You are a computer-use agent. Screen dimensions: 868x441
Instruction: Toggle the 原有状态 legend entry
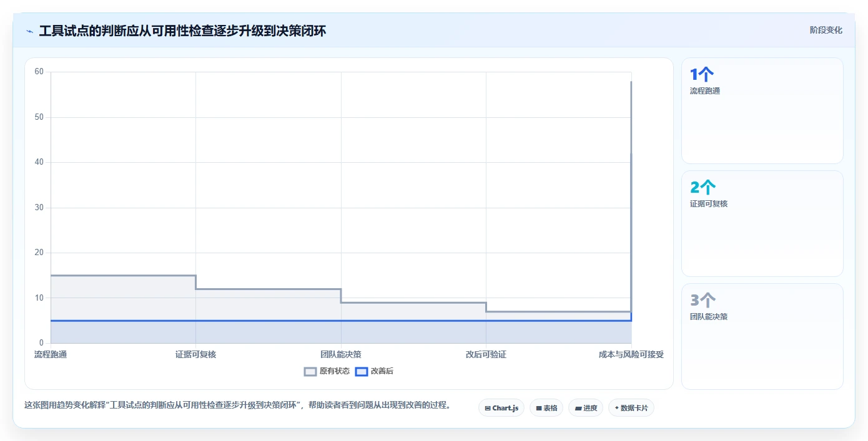tap(327, 371)
